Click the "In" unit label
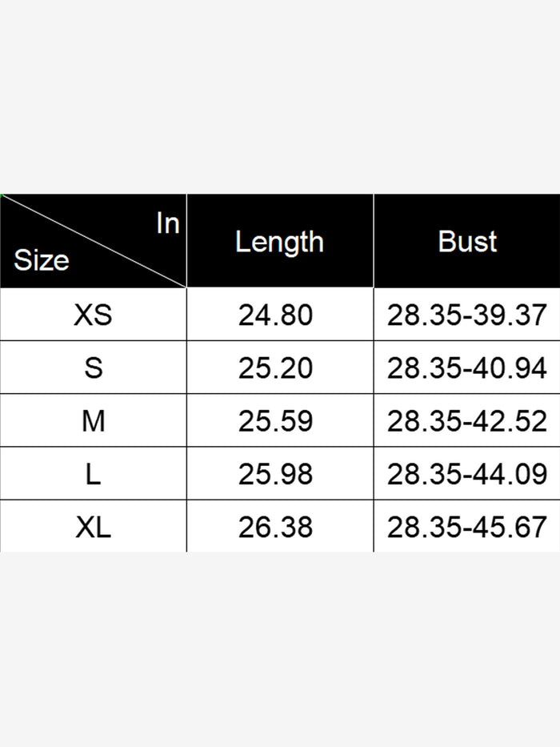 coord(168,224)
